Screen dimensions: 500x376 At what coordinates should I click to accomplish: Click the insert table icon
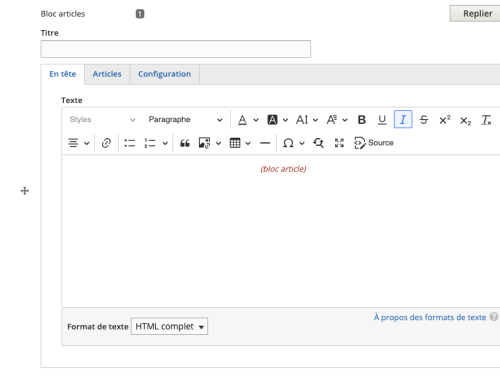click(235, 143)
